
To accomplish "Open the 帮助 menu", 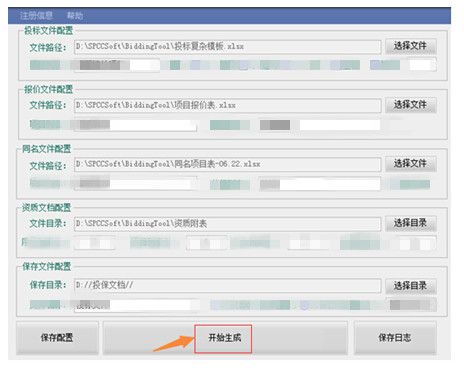I will point(75,15).
